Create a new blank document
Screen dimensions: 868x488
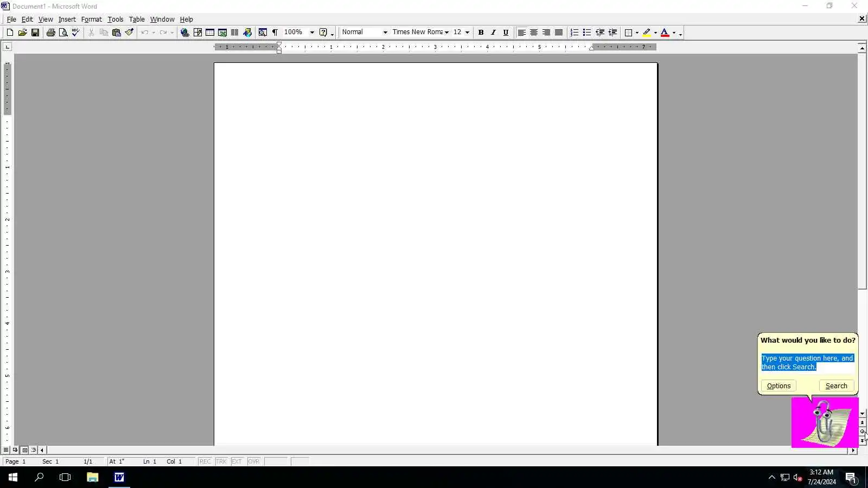point(10,33)
